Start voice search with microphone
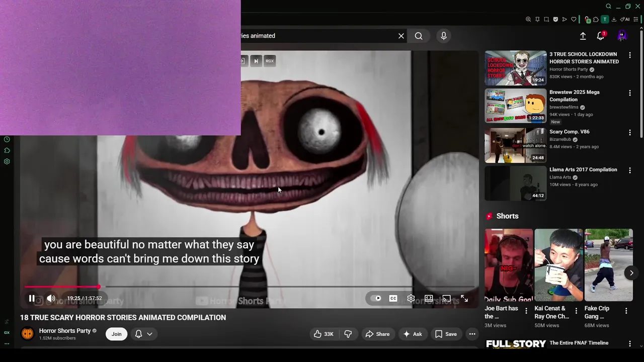The height and width of the screenshot is (362, 644). tap(444, 36)
